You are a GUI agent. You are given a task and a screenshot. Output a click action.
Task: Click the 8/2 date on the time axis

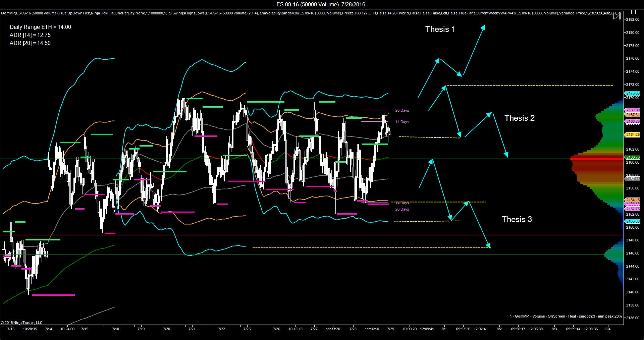coord(499,329)
